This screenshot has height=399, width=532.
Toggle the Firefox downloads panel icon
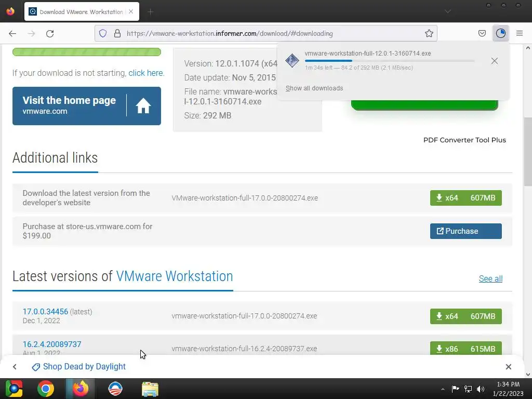click(x=500, y=33)
